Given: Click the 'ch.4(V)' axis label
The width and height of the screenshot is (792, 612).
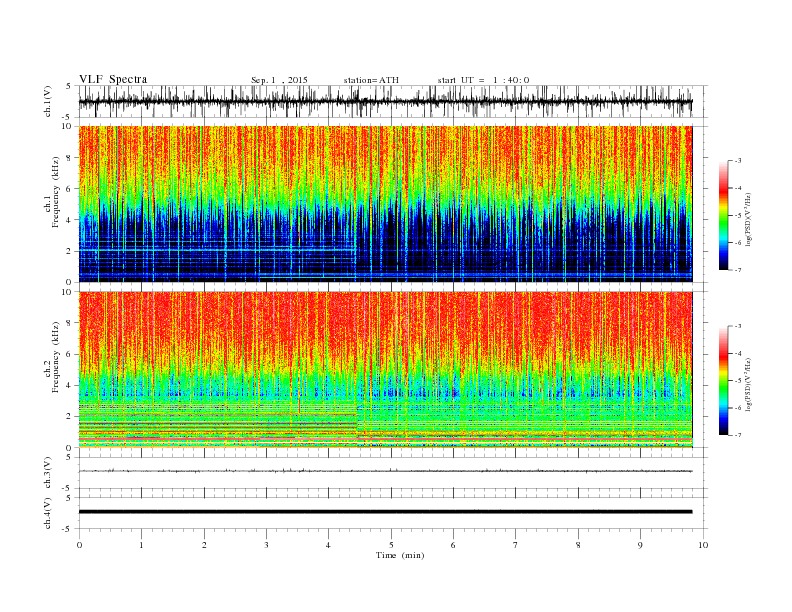Looking at the screenshot, I should coord(48,513).
